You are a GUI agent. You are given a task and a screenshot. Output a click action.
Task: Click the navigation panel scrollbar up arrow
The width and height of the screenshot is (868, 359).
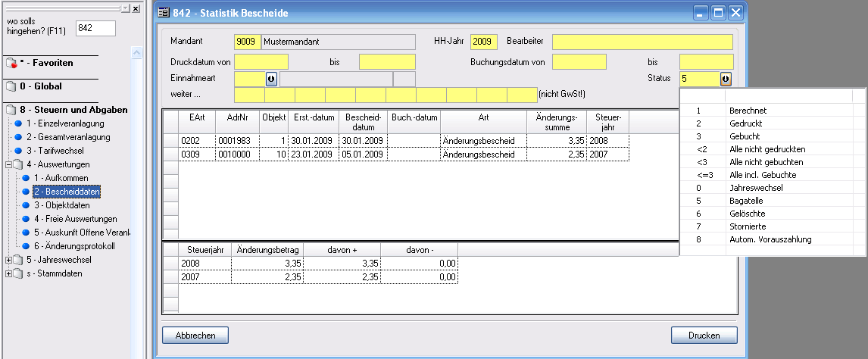pyautogui.click(x=136, y=53)
